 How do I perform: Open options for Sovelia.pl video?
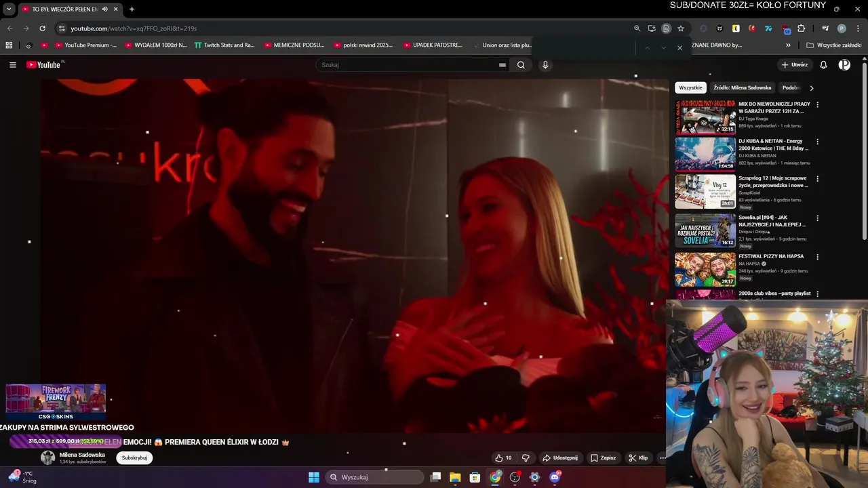[817, 219]
